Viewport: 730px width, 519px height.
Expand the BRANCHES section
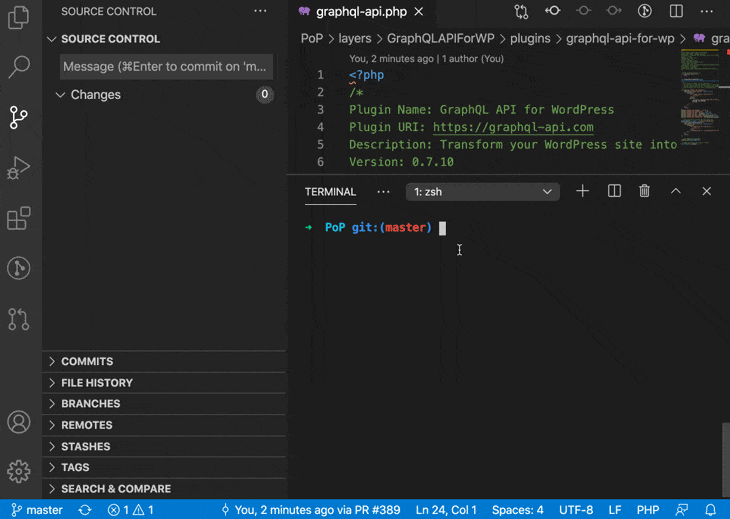coord(164,404)
